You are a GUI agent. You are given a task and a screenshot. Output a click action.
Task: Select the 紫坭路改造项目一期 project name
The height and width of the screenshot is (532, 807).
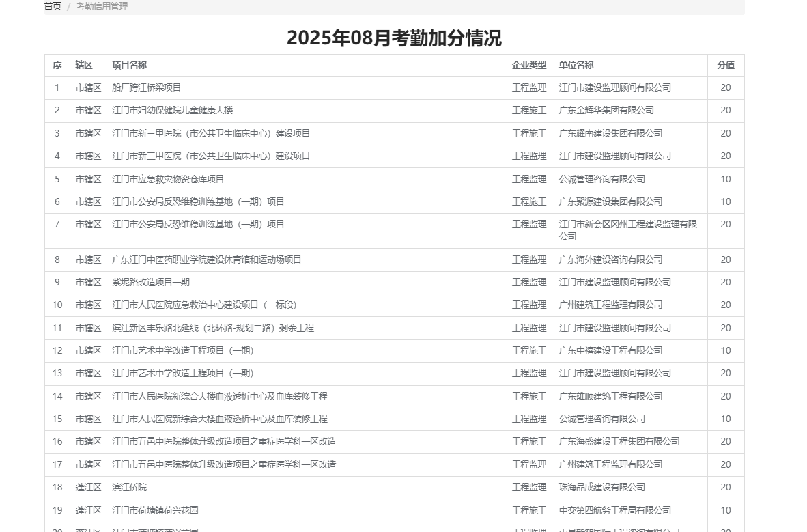tap(151, 282)
